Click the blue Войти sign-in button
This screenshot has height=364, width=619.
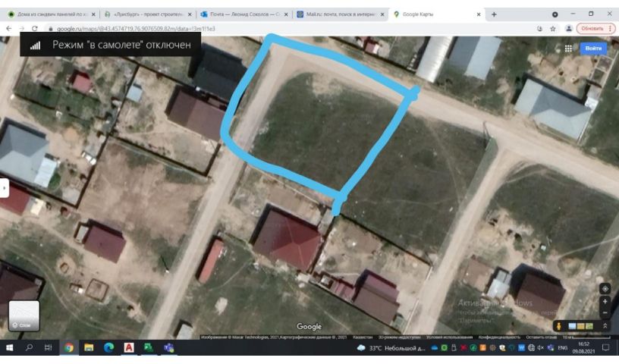pos(593,49)
